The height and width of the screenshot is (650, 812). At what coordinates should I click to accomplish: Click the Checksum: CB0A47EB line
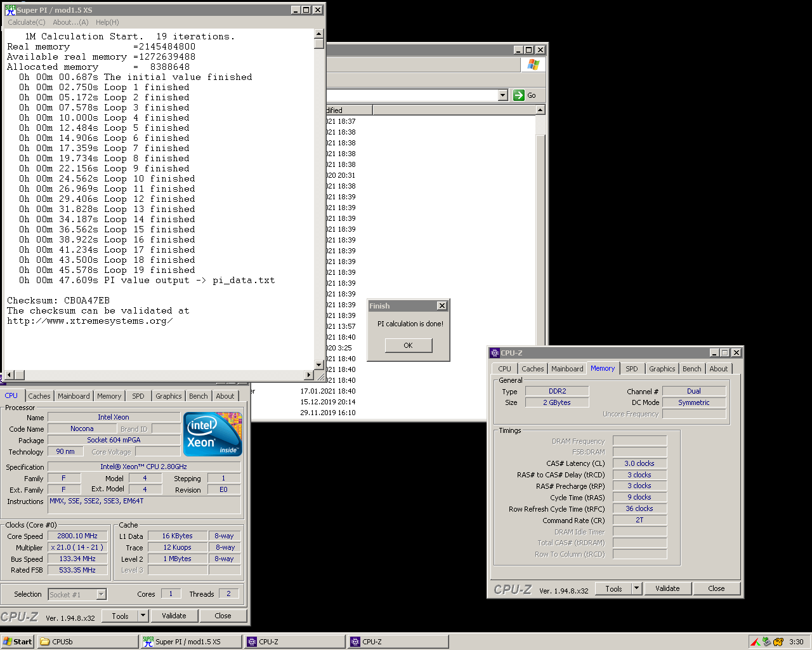coord(58,300)
